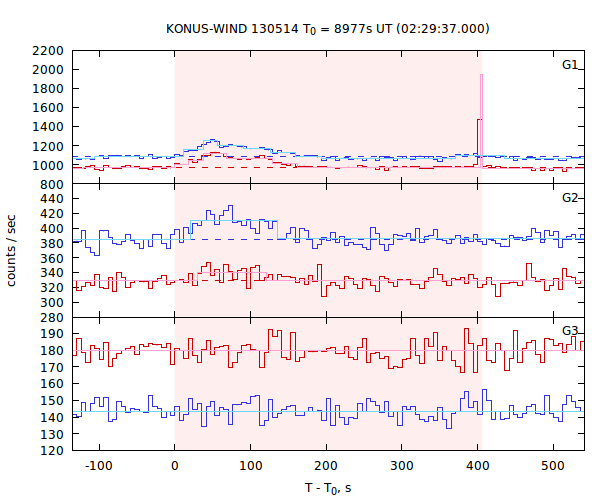This screenshot has width=600, height=500.
Task: Click the red spike near 1400 in G1
Action: (479, 120)
